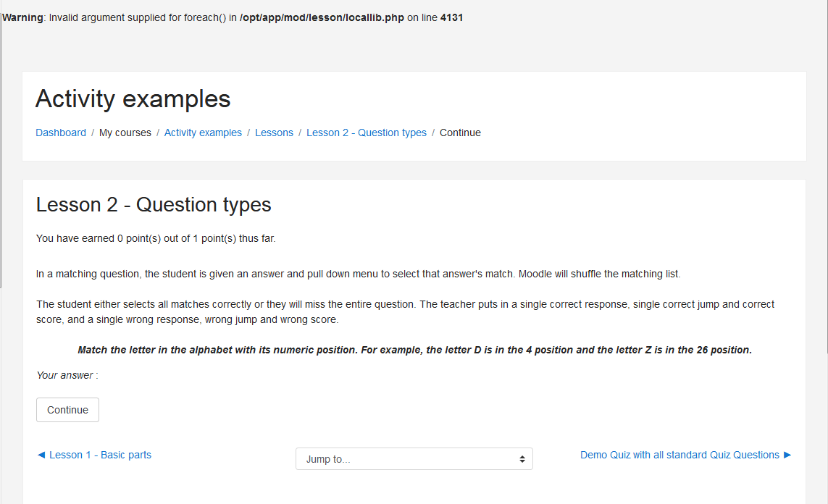
Task: Click the Continue breadcrumb text
Action: [x=460, y=133]
